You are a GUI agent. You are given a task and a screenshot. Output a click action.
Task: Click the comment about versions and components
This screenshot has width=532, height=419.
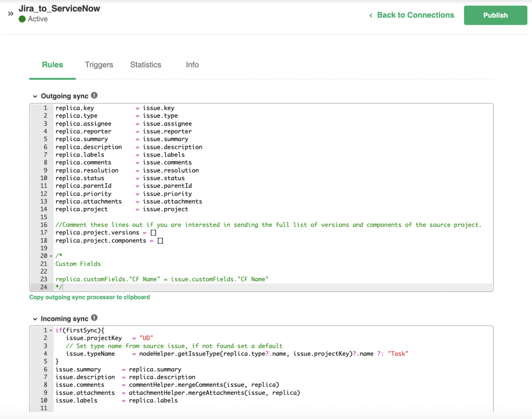coord(268,225)
